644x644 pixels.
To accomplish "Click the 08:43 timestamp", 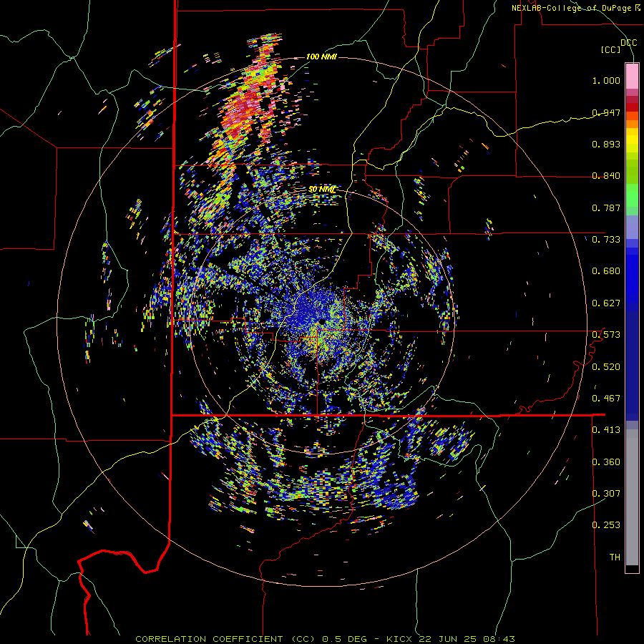I will 499,639.
